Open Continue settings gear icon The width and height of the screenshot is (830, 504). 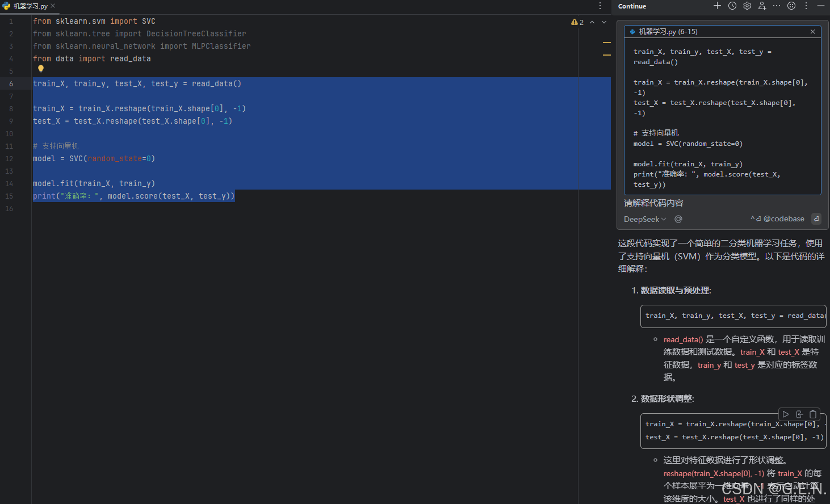(747, 6)
